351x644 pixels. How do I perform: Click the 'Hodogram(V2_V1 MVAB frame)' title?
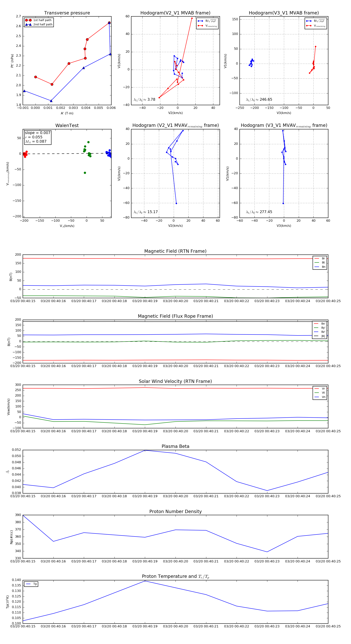[x=175, y=13]
